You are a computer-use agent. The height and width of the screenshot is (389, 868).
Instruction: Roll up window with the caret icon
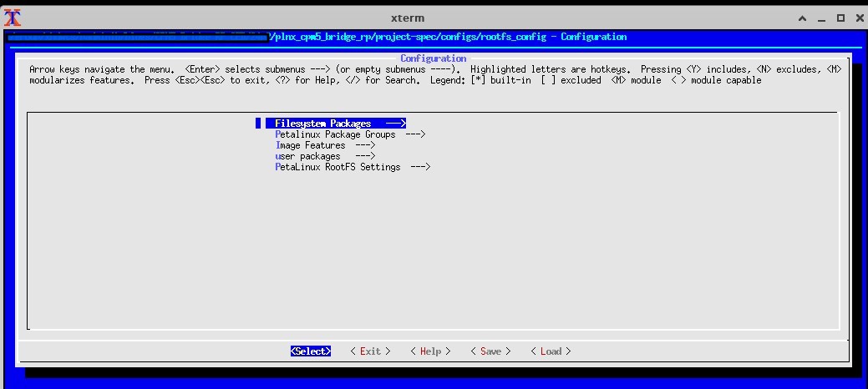(803, 18)
